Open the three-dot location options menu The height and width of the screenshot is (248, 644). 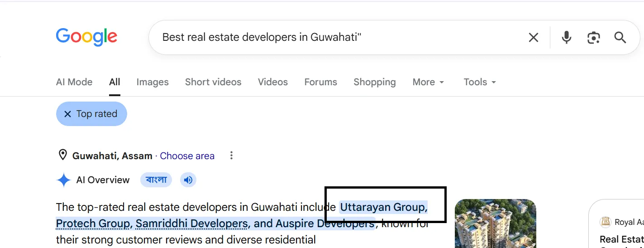click(231, 156)
